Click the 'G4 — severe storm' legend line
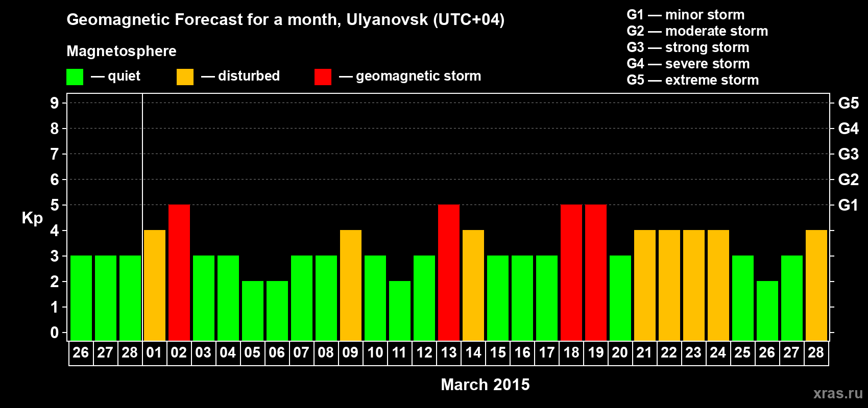This screenshot has width=868, height=408. [688, 64]
